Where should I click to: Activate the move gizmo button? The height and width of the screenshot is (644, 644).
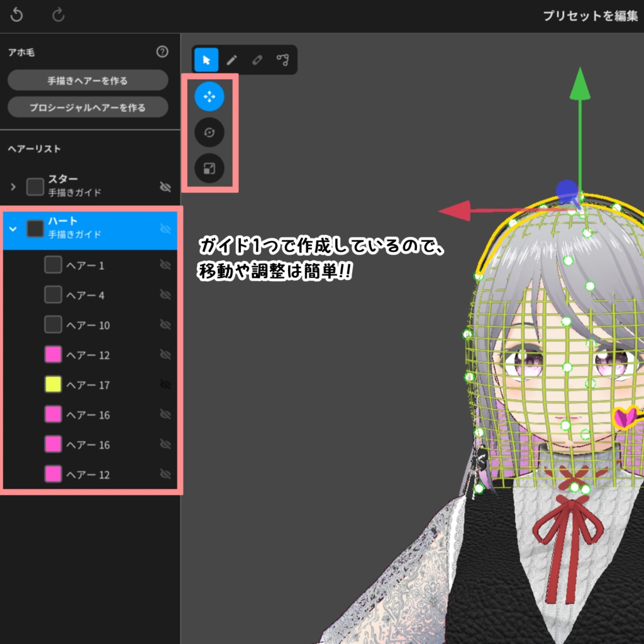tap(209, 96)
